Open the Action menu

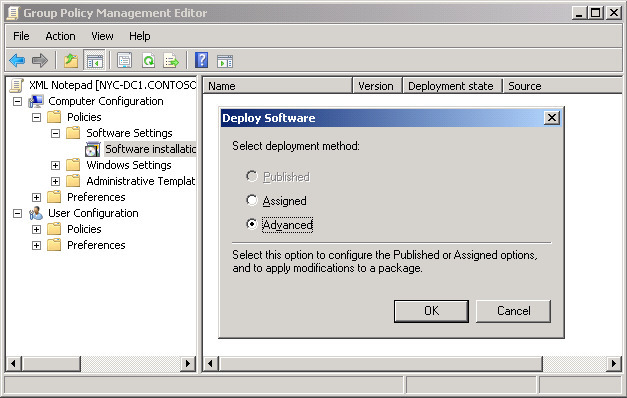click(x=60, y=36)
